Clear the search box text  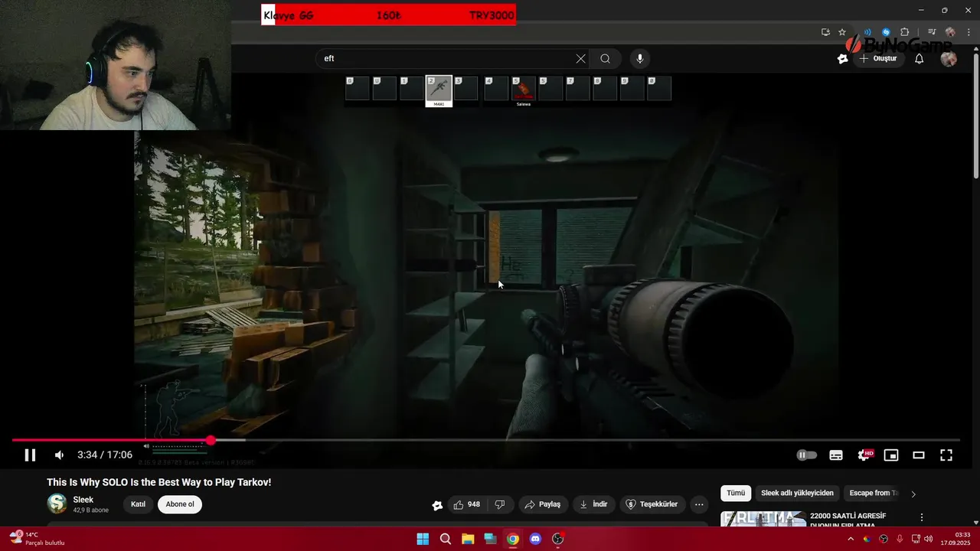click(x=580, y=59)
